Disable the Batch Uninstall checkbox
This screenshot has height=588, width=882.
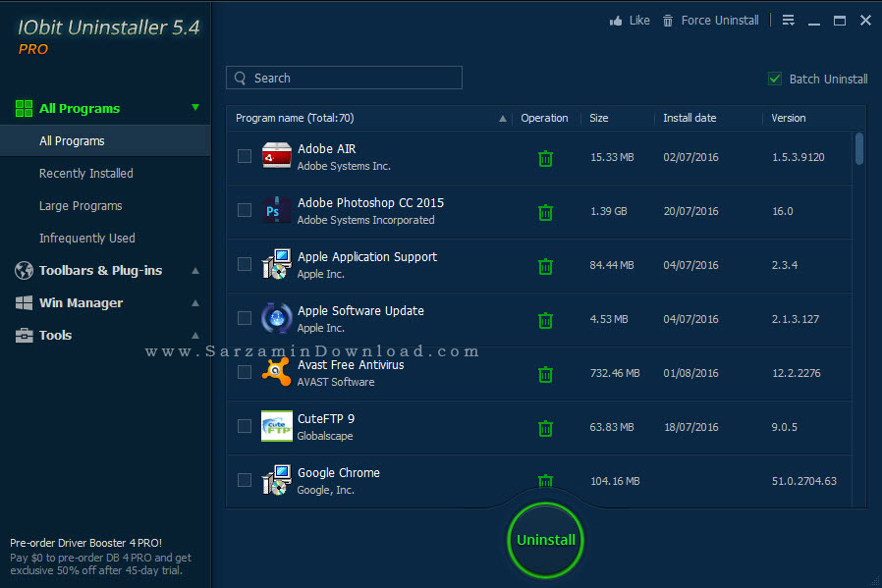tap(775, 79)
